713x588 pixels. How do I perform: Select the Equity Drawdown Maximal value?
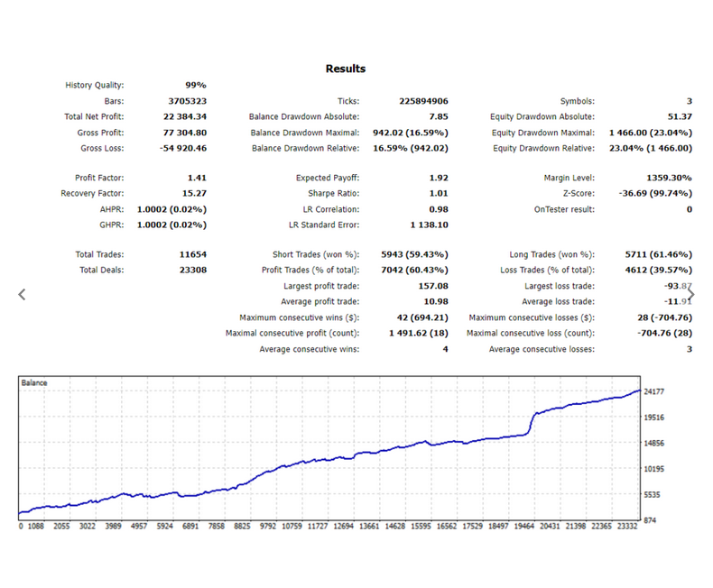(x=650, y=133)
